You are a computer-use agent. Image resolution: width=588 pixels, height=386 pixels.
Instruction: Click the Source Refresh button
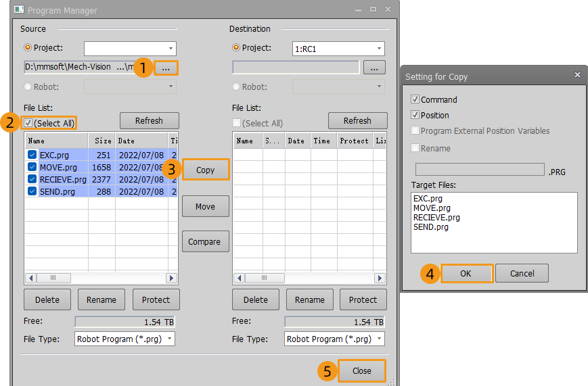point(149,121)
